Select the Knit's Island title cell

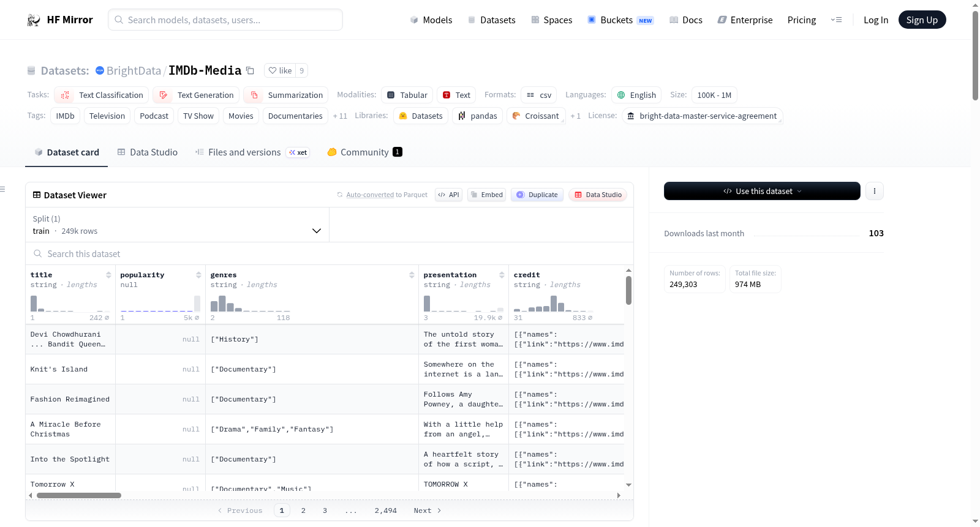point(70,369)
